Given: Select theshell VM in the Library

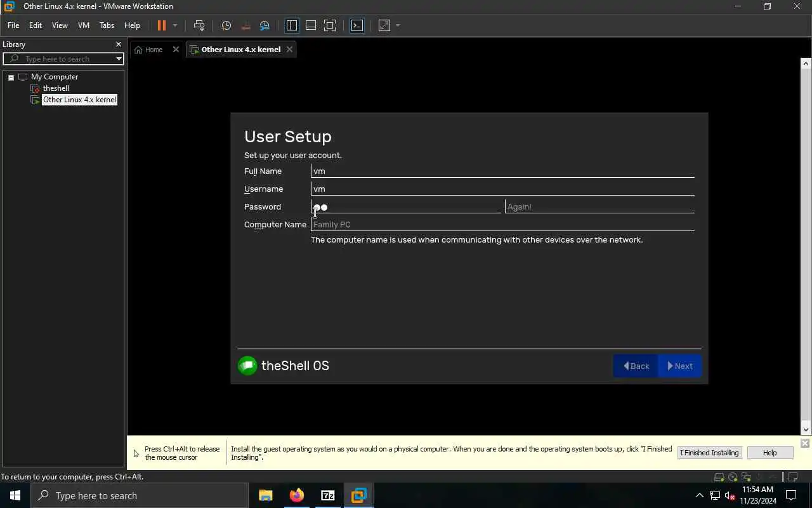Looking at the screenshot, I should coord(56,88).
